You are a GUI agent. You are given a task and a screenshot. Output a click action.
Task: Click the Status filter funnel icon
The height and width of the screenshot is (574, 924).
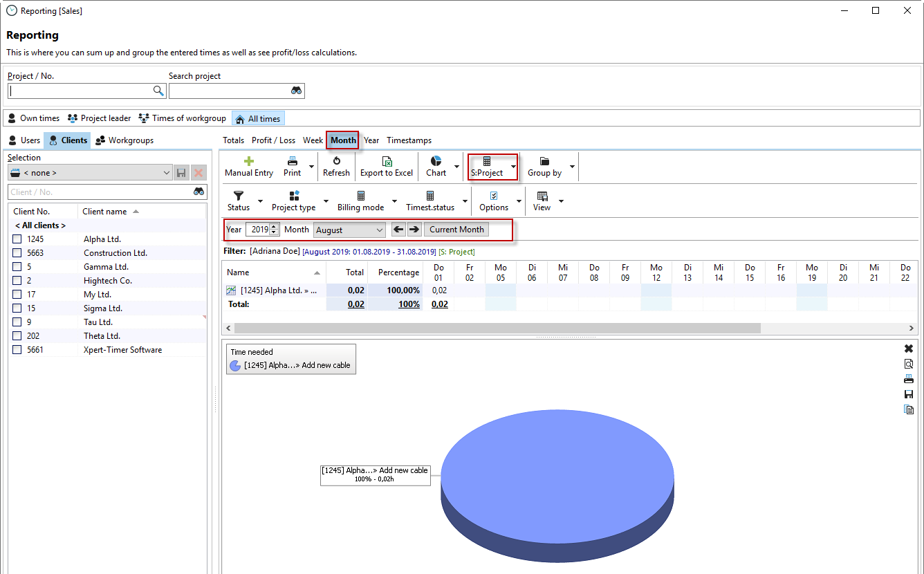239,196
